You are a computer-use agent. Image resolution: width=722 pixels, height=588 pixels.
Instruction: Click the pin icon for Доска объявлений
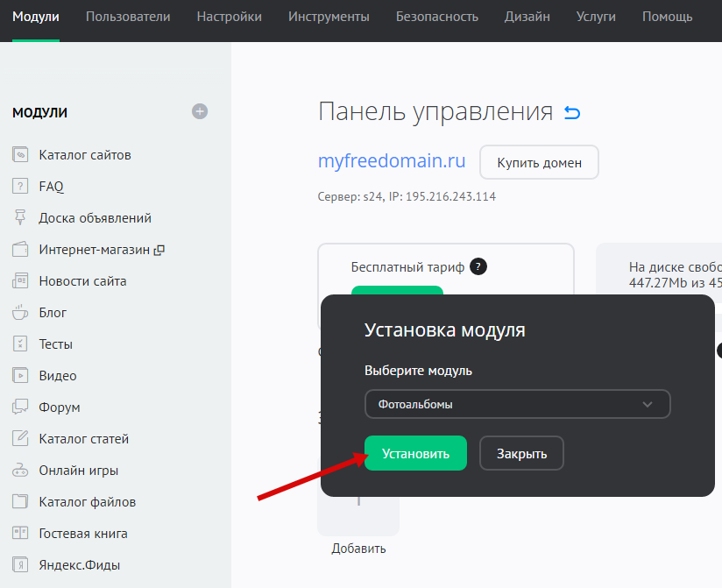pos(20,218)
